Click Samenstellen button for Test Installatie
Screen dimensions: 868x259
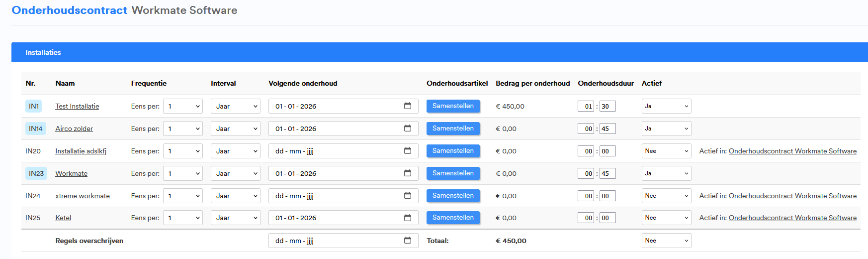453,106
